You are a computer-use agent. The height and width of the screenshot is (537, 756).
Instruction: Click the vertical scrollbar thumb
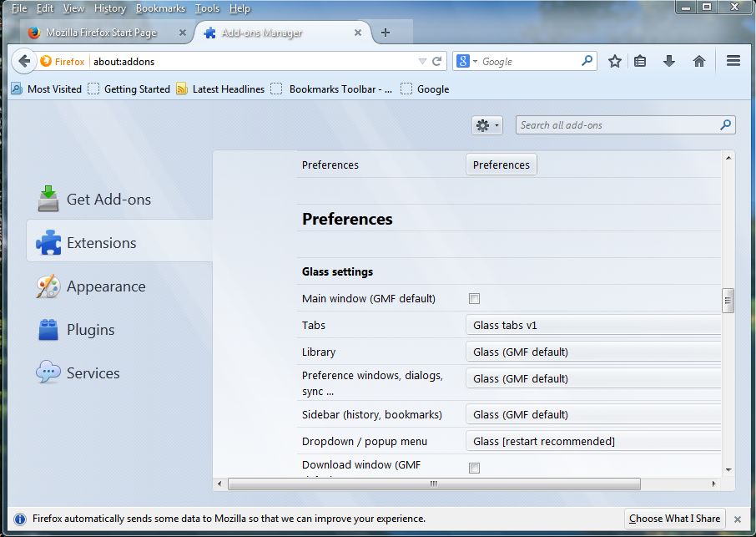click(x=728, y=301)
